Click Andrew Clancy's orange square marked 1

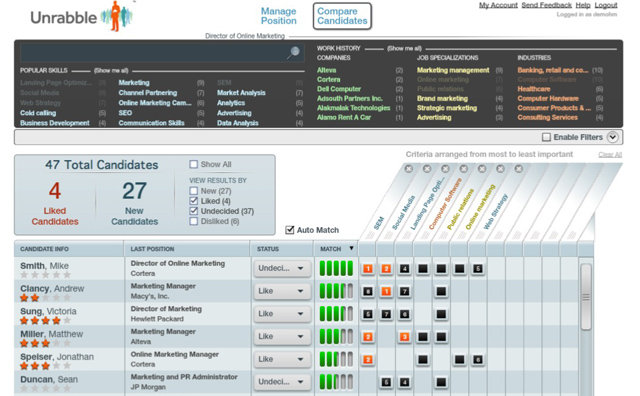(386, 291)
